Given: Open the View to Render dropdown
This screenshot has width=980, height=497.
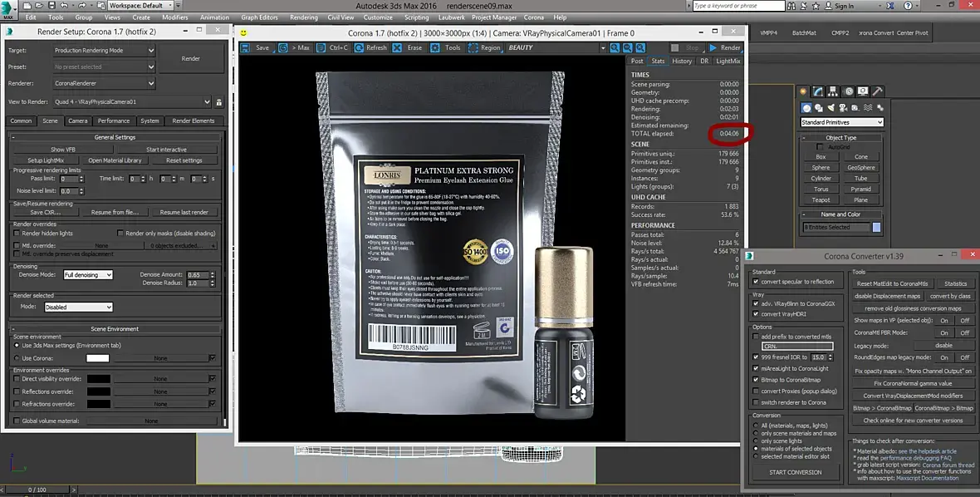Looking at the screenshot, I should (x=132, y=102).
